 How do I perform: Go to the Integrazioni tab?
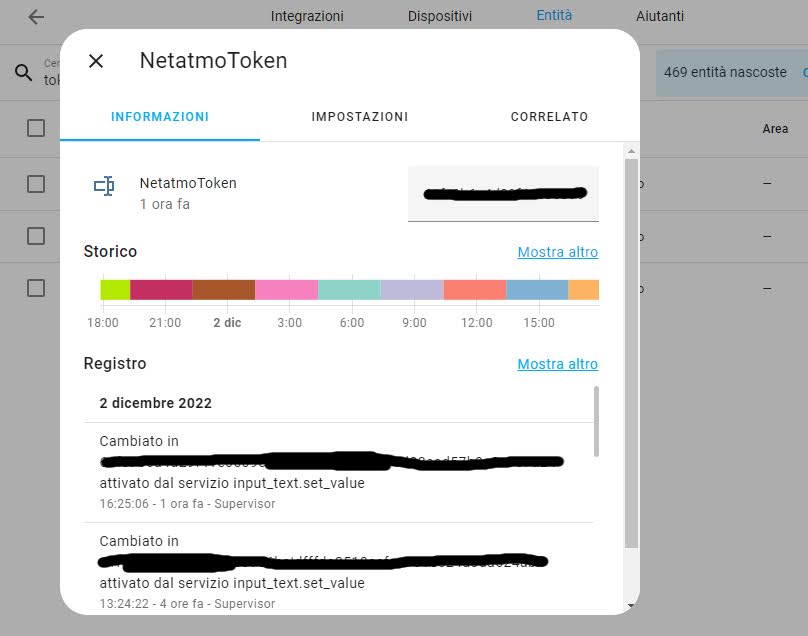pos(307,16)
